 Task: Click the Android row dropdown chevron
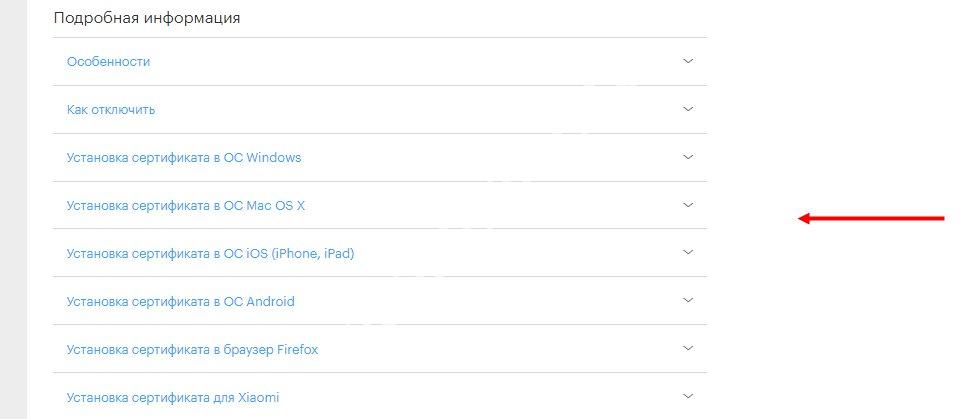pyautogui.click(x=687, y=301)
